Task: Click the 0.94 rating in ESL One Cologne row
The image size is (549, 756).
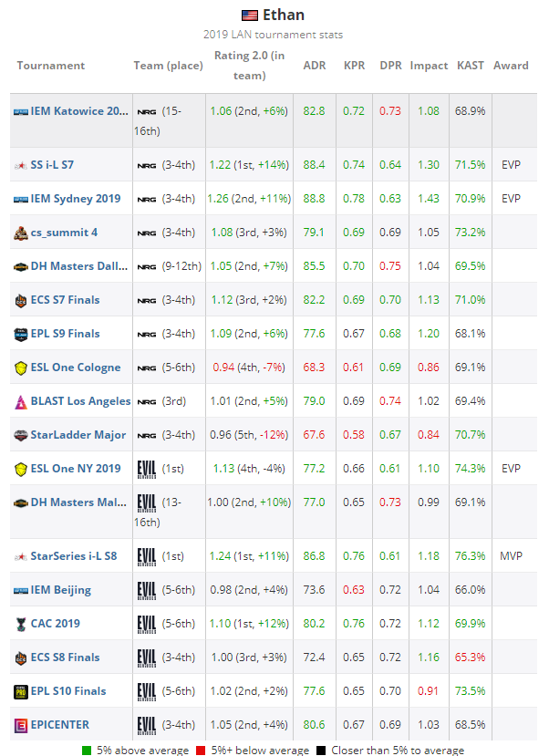Action: (223, 368)
